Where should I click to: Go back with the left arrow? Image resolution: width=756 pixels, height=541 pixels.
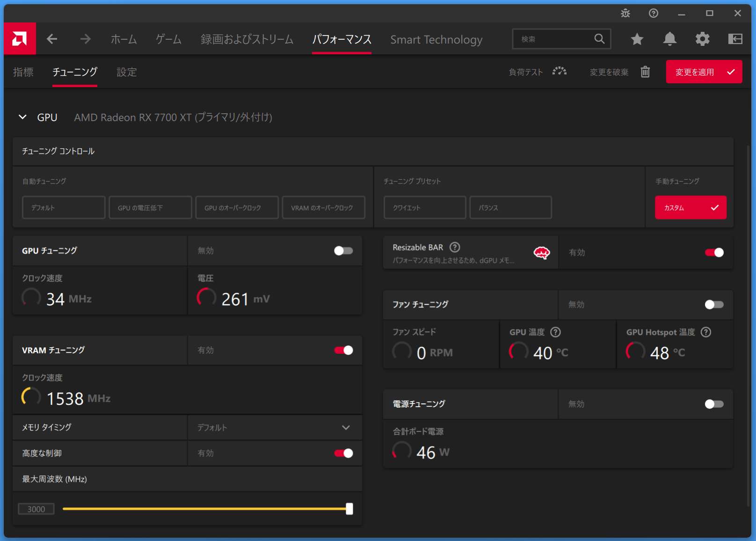coord(52,39)
